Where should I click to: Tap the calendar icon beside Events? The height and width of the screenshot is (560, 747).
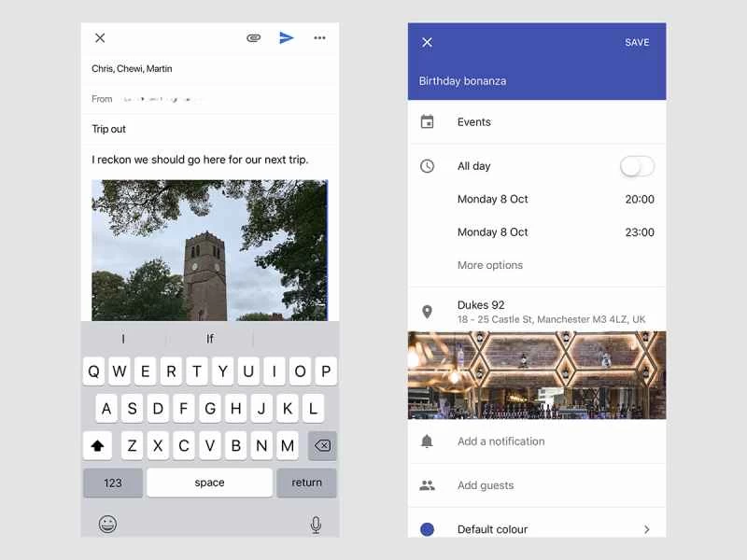427,121
